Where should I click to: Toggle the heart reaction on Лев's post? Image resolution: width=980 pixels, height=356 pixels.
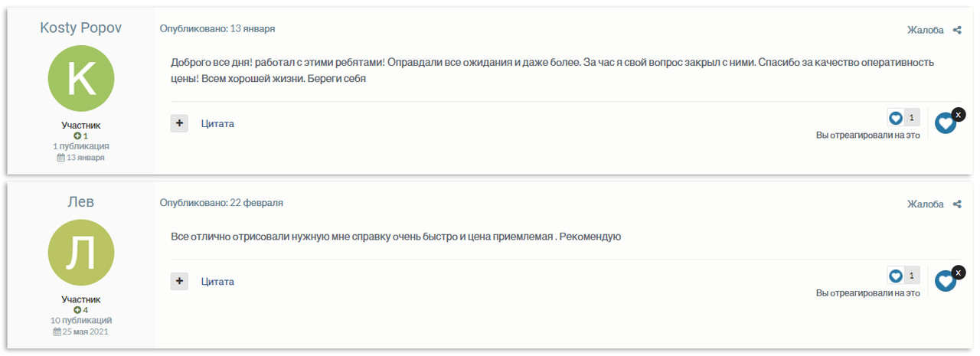(x=945, y=281)
